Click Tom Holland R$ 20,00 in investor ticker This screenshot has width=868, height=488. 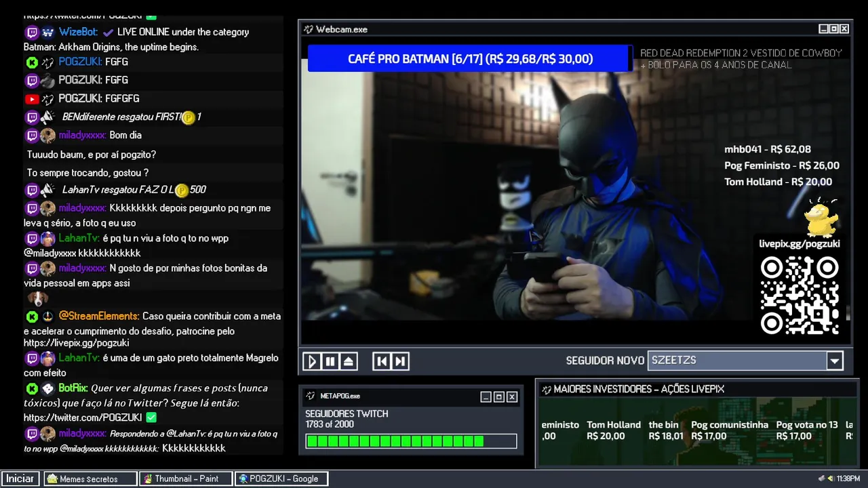point(614,430)
